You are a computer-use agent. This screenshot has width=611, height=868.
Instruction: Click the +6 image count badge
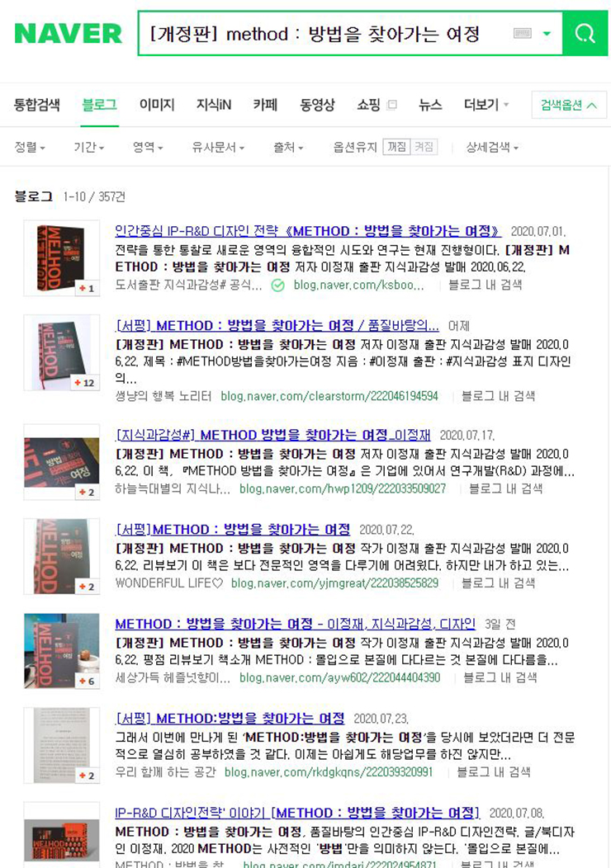point(87,681)
